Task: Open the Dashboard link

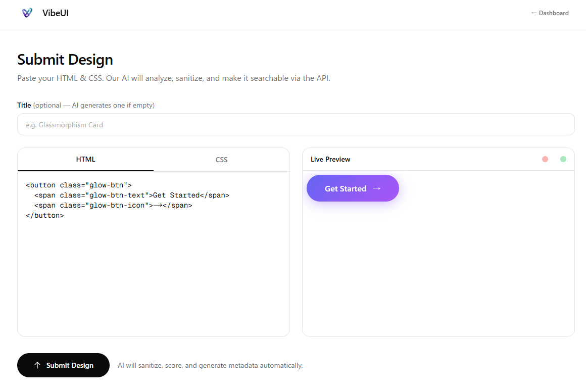Action: coord(550,13)
